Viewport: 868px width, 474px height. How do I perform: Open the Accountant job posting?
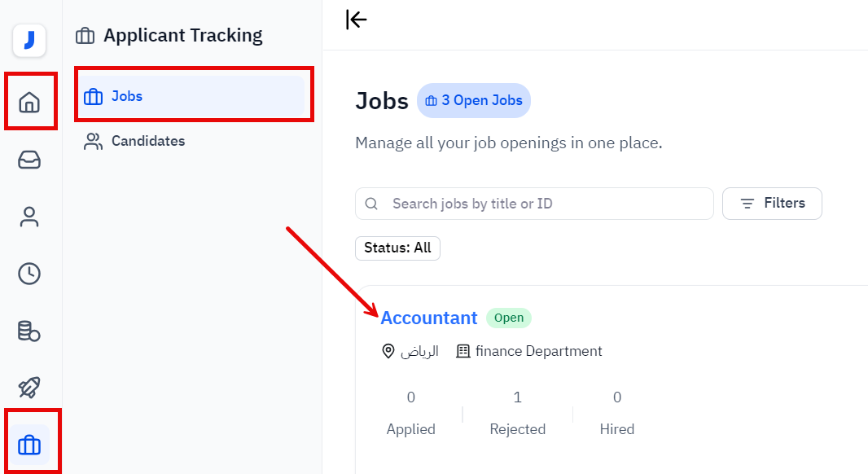tap(428, 318)
